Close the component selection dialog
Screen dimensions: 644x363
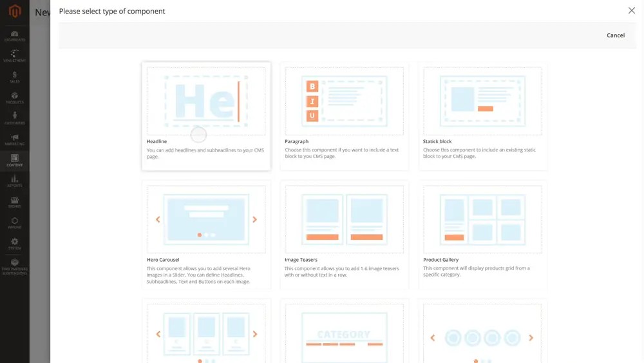click(x=632, y=11)
